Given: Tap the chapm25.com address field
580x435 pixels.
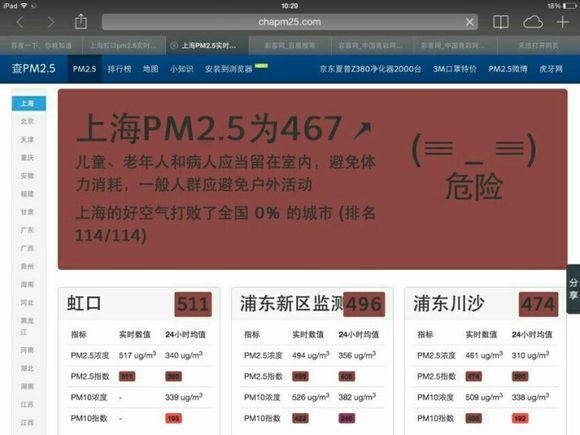Looking at the screenshot, I should (x=290, y=22).
